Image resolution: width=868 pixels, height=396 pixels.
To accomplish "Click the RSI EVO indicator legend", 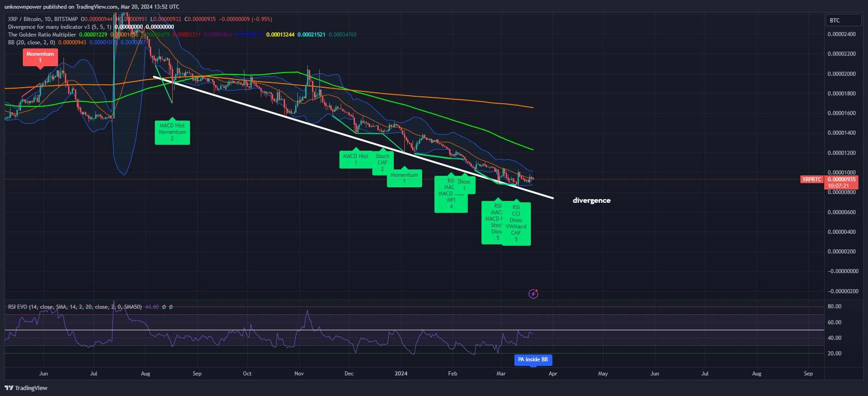I will click(75, 307).
